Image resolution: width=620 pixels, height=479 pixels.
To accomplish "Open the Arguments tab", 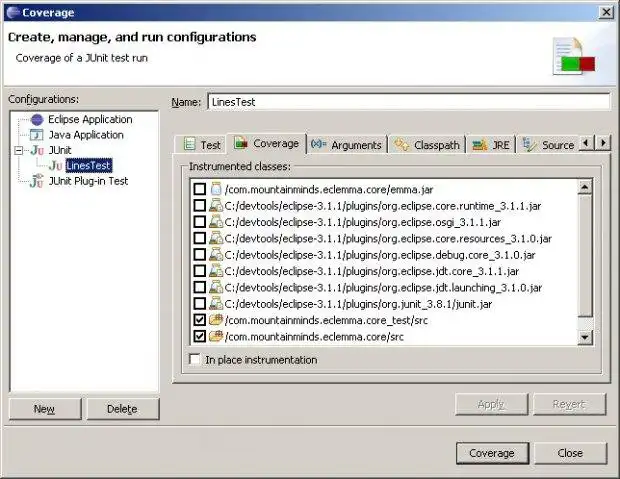I will click(x=348, y=145).
